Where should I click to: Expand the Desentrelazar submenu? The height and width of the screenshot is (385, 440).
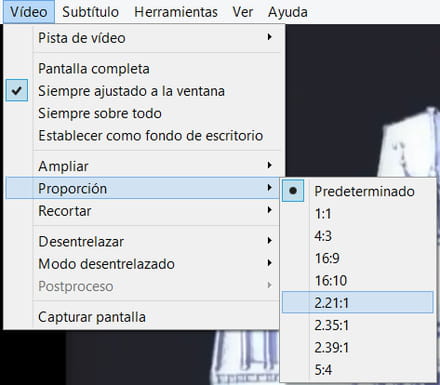(143, 241)
